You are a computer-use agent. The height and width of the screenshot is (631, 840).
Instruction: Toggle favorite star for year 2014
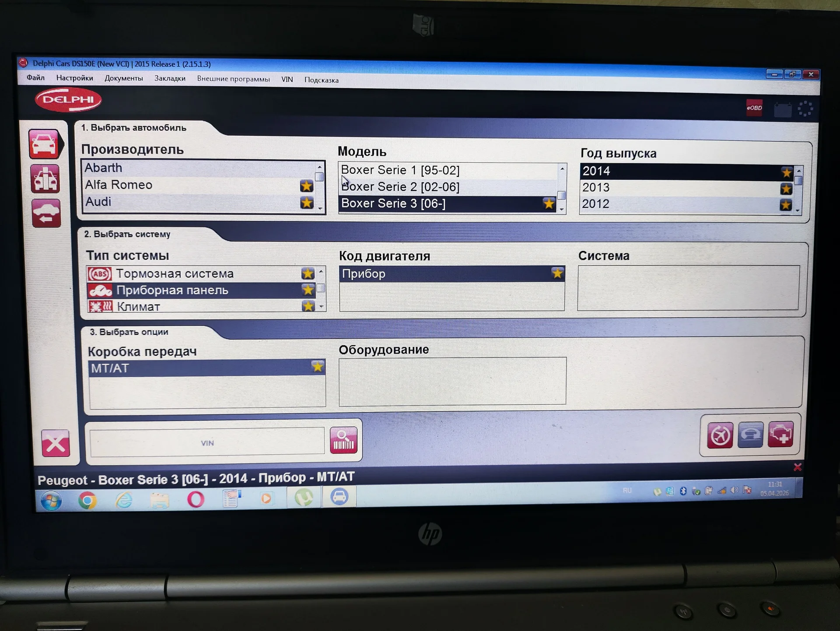coord(787,172)
